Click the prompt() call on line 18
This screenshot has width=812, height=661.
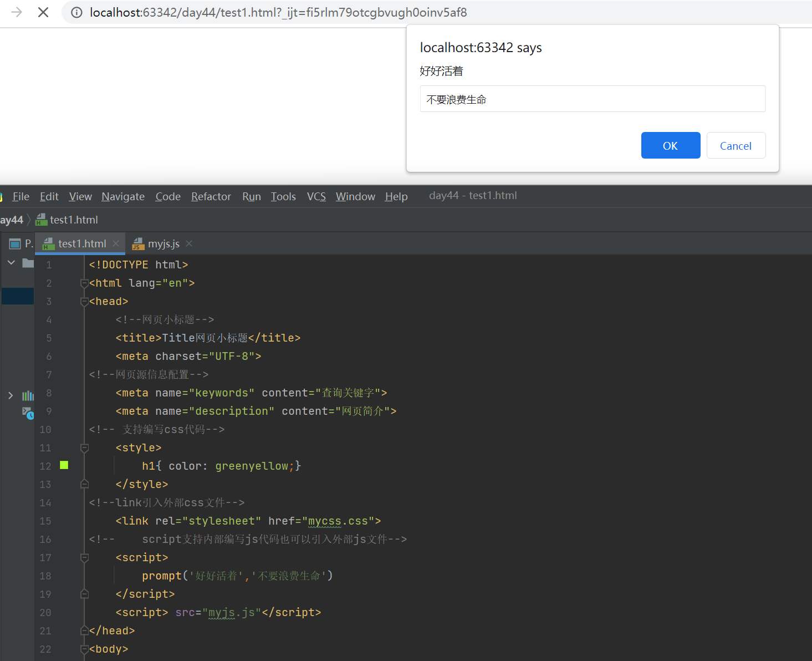[237, 576]
